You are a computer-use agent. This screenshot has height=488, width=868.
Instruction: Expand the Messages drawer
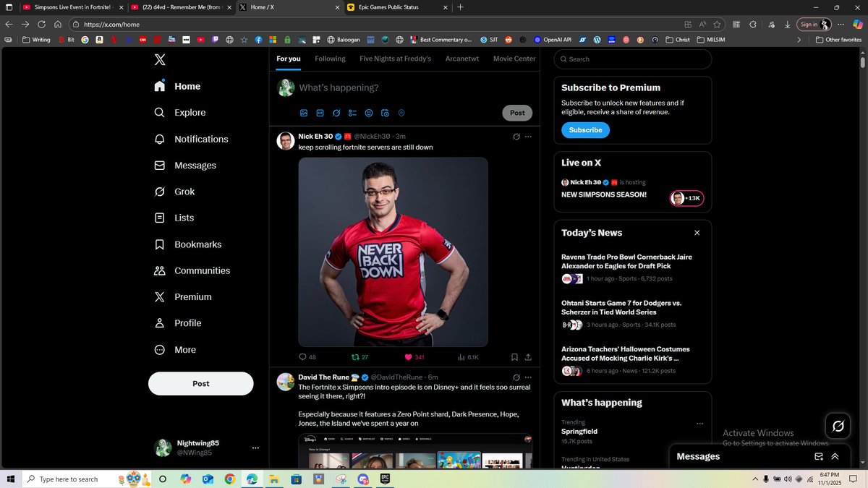coord(835,457)
